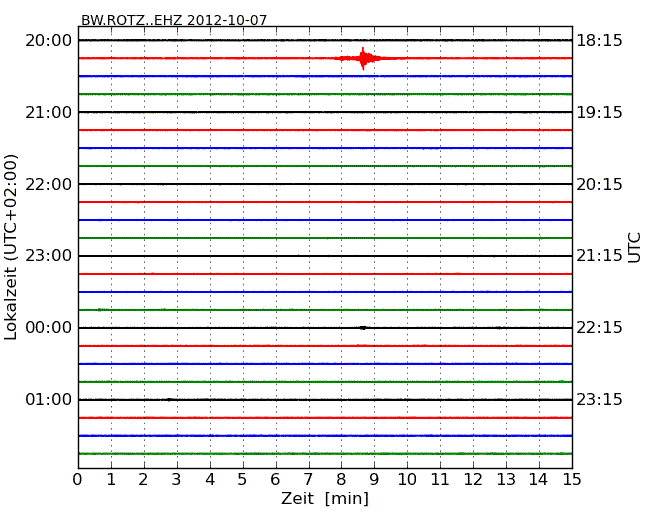The width and height of the screenshot is (650, 520).
Task: Click the 12 minute tick label
Action: [x=473, y=479]
